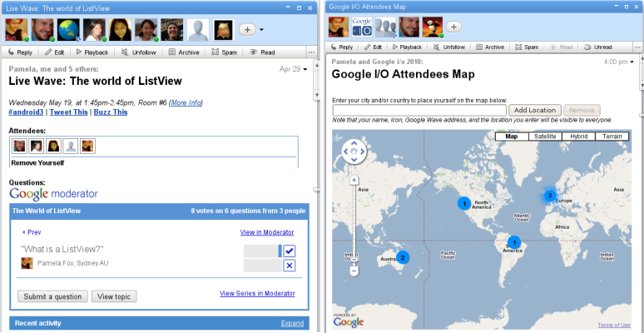Click View topic button
The image size is (644, 333).
pyautogui.click(x=114, y=296)
